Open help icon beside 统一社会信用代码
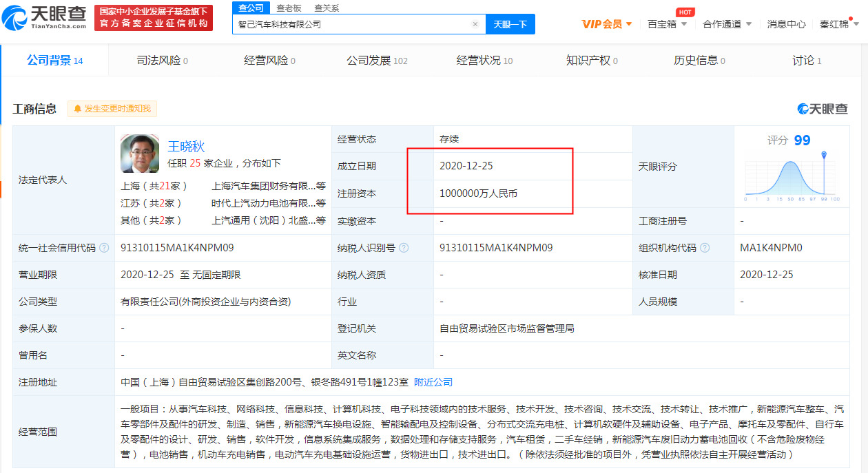Viewport: 868px width, 473px height. pos(103,248)
